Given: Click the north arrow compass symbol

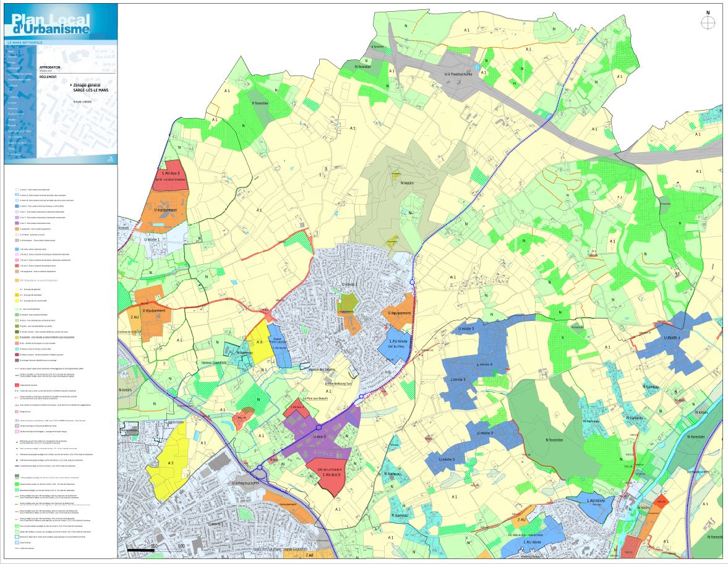Looking at the screenshot, I should (708, 22).
